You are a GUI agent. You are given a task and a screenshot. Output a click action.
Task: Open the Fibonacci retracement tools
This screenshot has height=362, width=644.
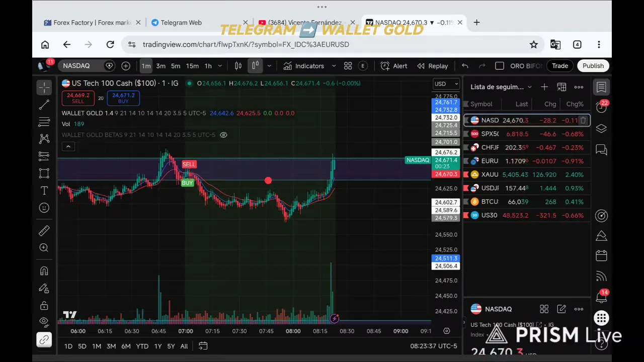point(44,122)
